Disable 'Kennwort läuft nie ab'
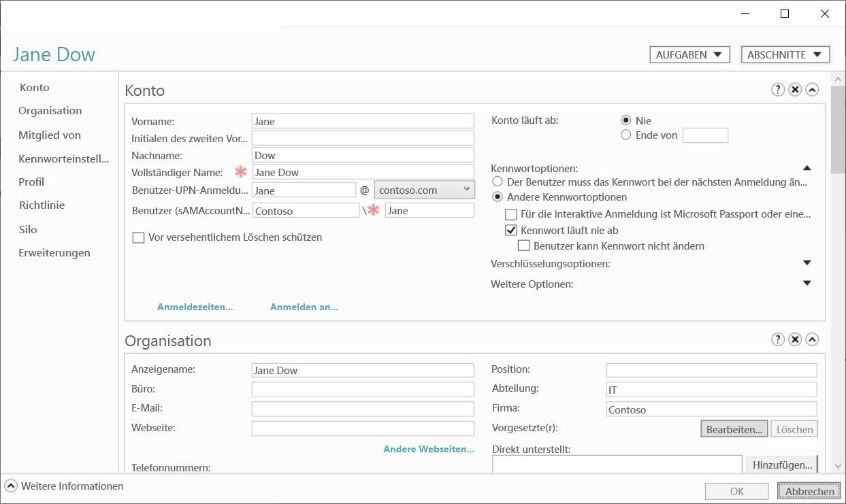846x504 pixels. (510, 230)
